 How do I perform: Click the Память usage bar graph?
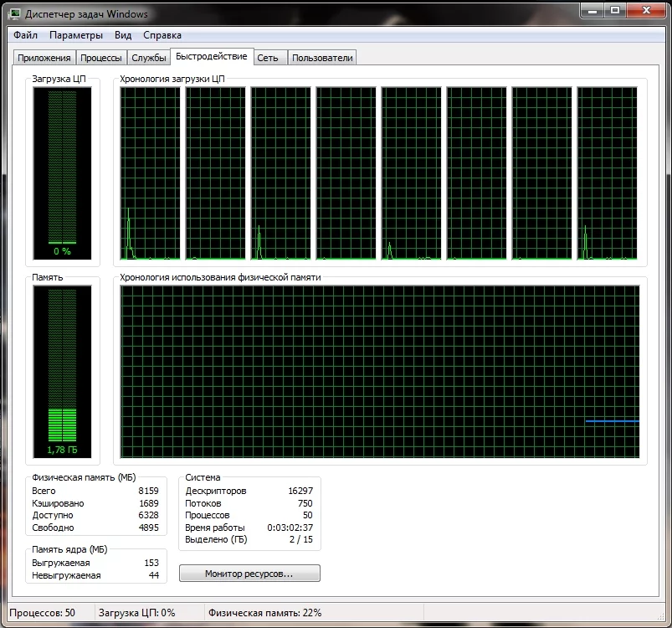tap(62, 373)
